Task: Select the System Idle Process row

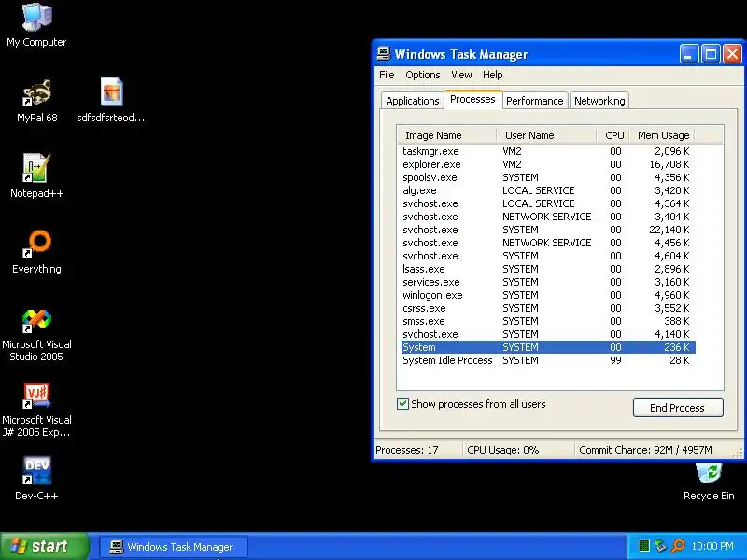Action: click(546, 360)
